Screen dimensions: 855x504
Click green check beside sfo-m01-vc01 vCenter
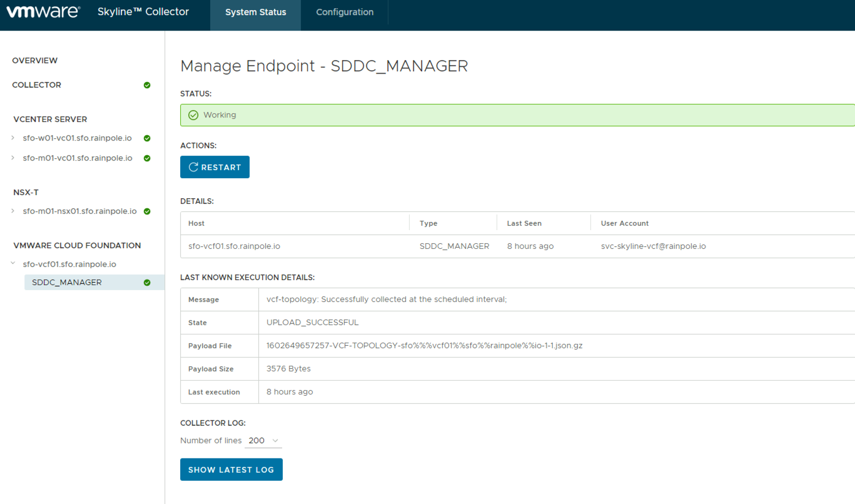[147, 158]
